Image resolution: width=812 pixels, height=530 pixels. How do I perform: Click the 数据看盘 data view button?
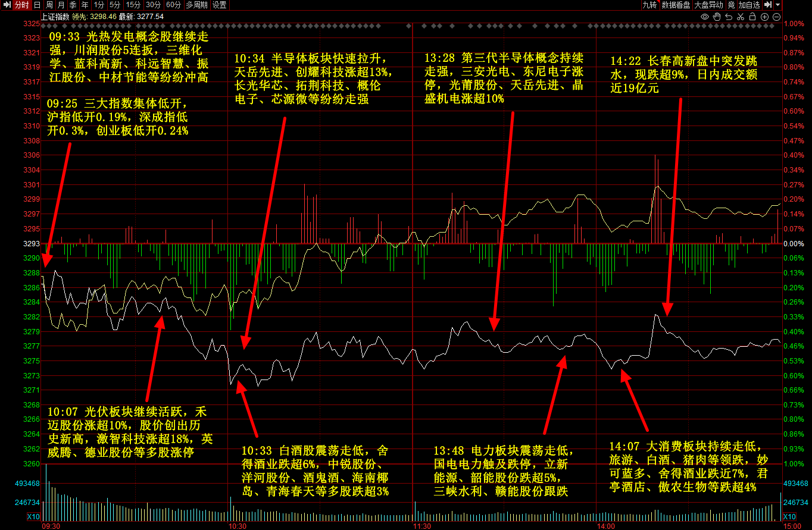676,5
